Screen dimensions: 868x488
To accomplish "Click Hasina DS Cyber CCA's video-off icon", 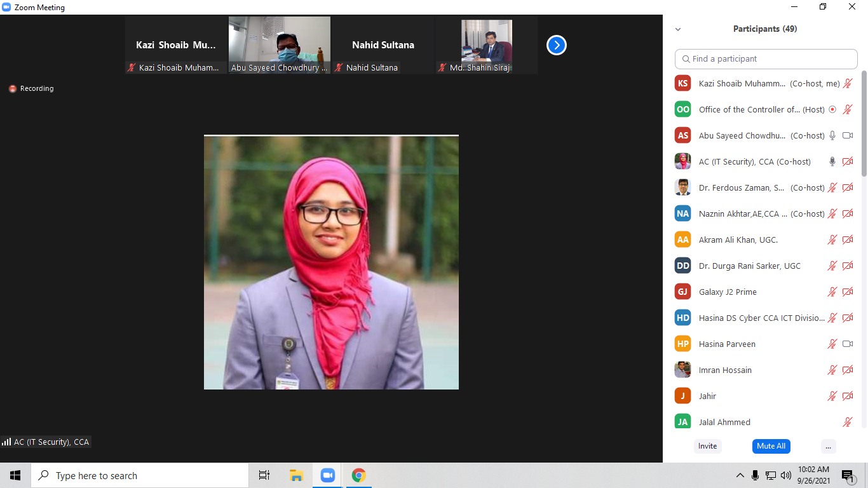I will coord(847,318).
